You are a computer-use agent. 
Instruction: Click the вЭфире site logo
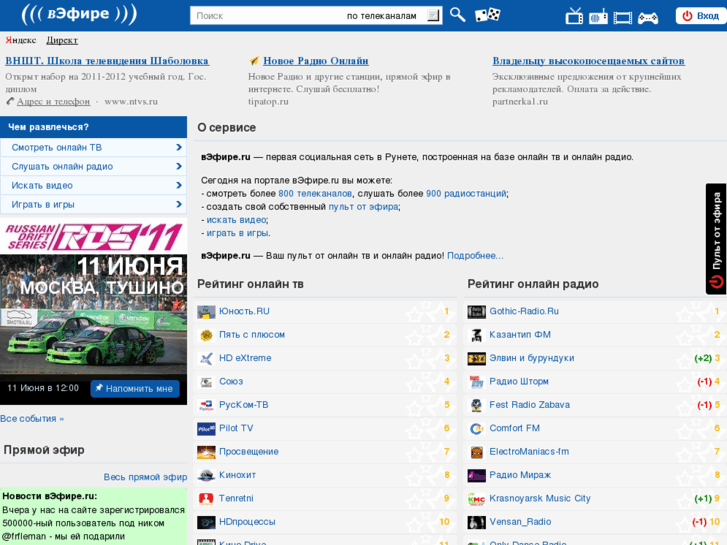(x=79, y=14)
